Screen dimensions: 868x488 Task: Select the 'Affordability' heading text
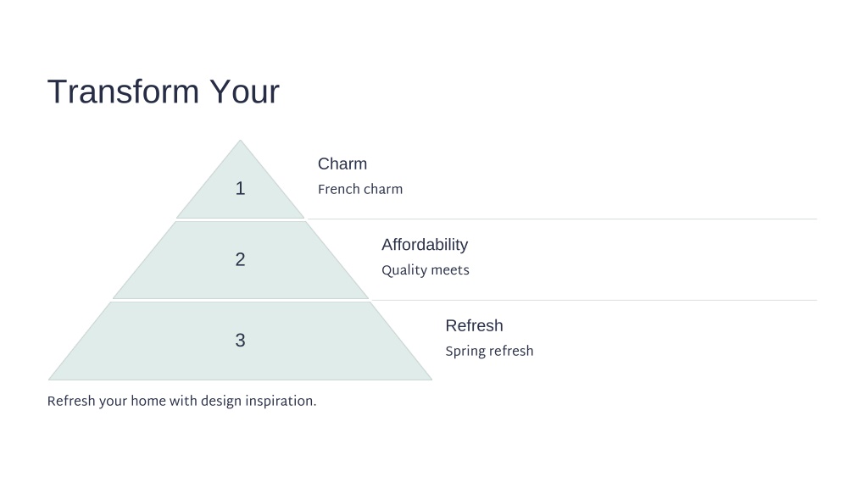coord(425,245)
